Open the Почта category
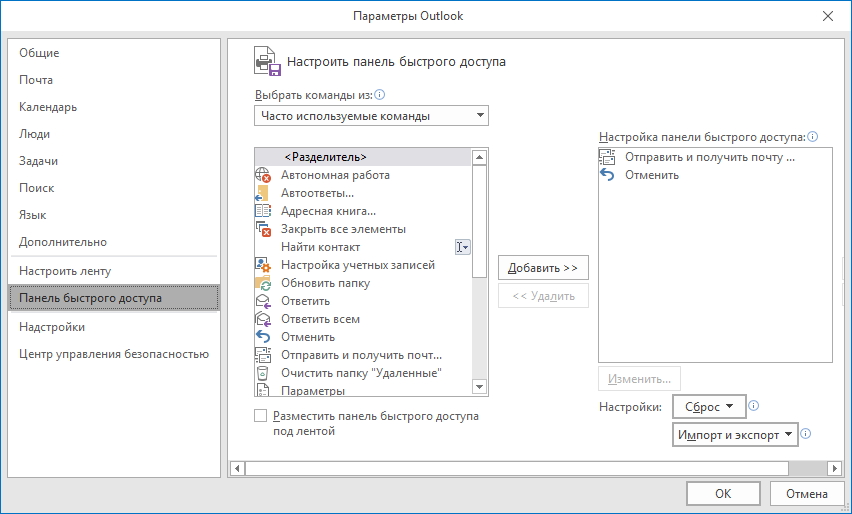The width and height of the screenshot is (852, 514). coord(114,80)
